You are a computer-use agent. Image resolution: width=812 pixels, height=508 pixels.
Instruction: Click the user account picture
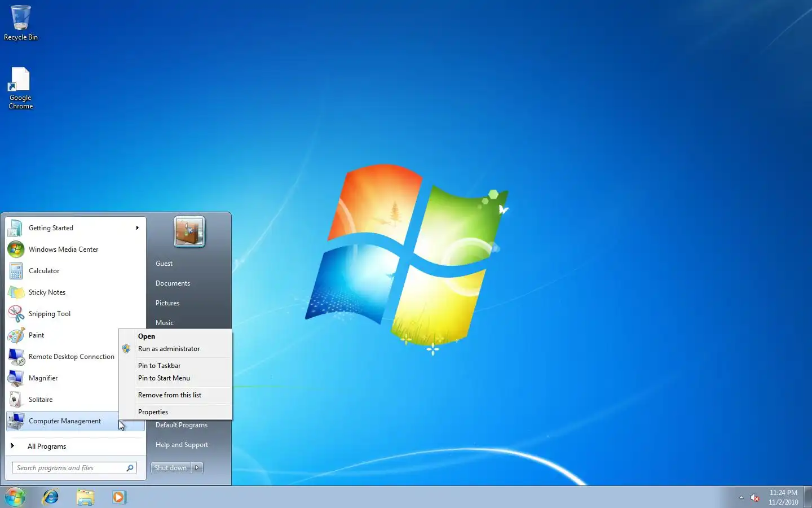(189, 231)
